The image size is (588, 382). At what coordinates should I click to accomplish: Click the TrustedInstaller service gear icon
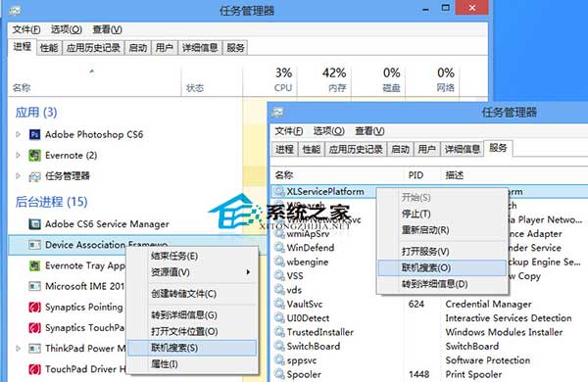[x=279, y=332]
